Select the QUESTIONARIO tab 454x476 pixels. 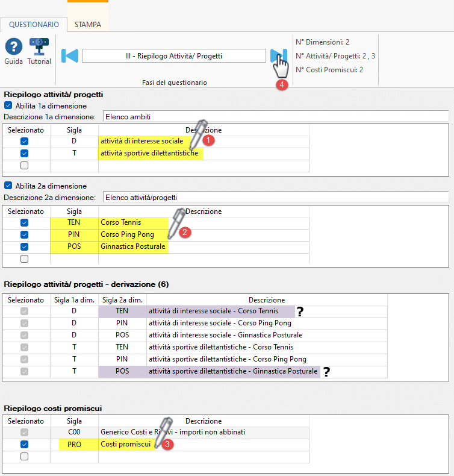[34, 25]
